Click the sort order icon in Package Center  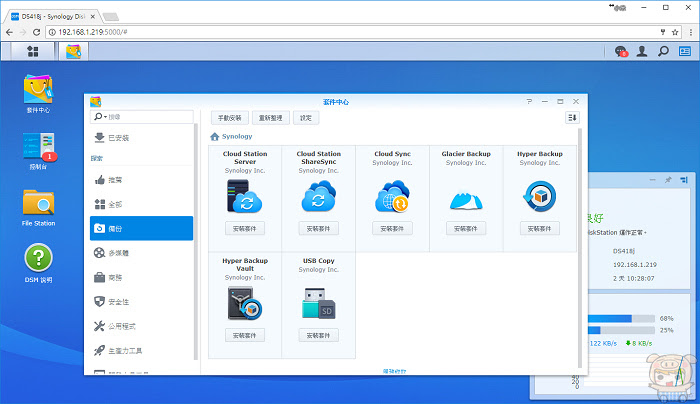[572, 118]
